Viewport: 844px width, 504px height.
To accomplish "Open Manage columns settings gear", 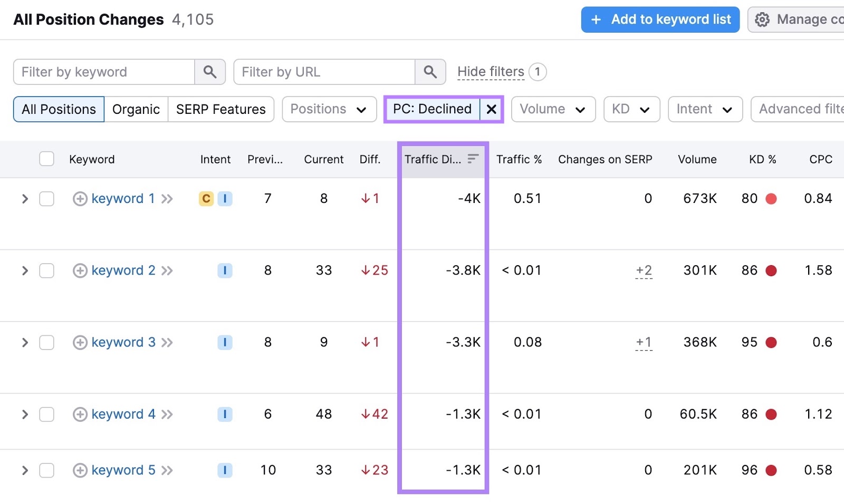I will coord(762,19).
